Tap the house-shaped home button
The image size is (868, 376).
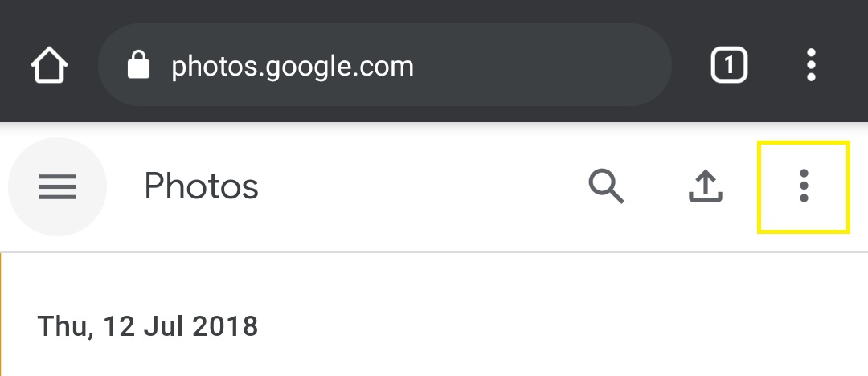50,65
